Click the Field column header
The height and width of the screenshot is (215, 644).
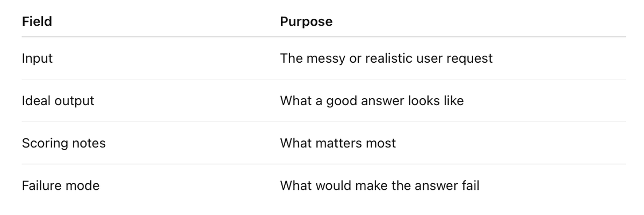[x=37, y=21]
